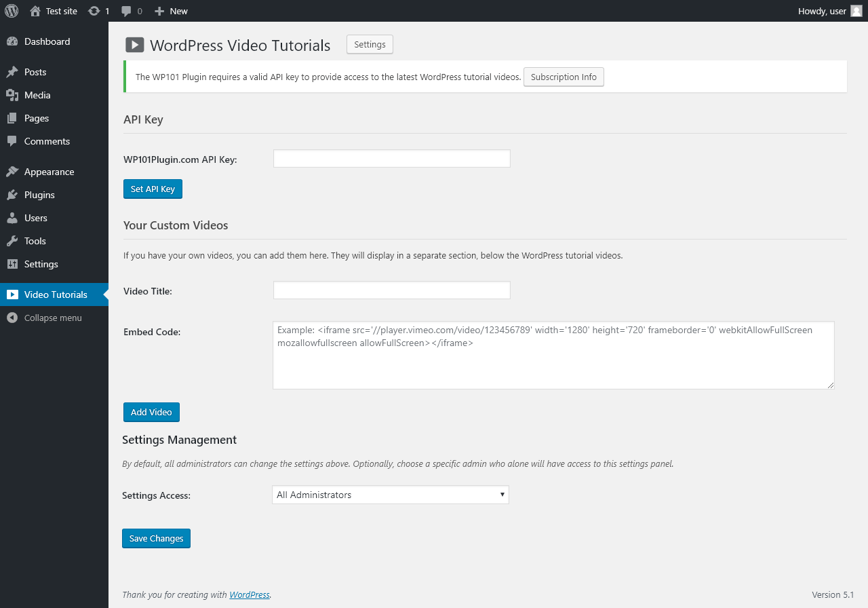Click the Posts pushpin icon
The image size is (868, 608).
pos(12,72)
